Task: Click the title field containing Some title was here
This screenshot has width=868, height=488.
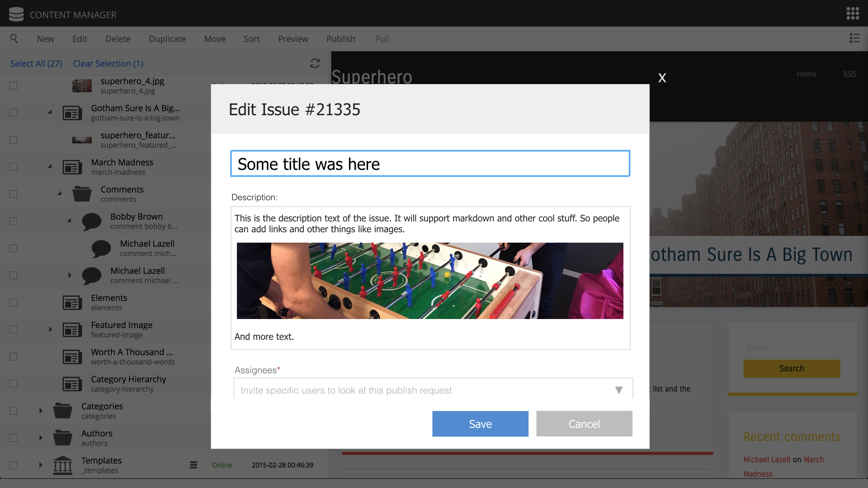Action: (429, 164)
